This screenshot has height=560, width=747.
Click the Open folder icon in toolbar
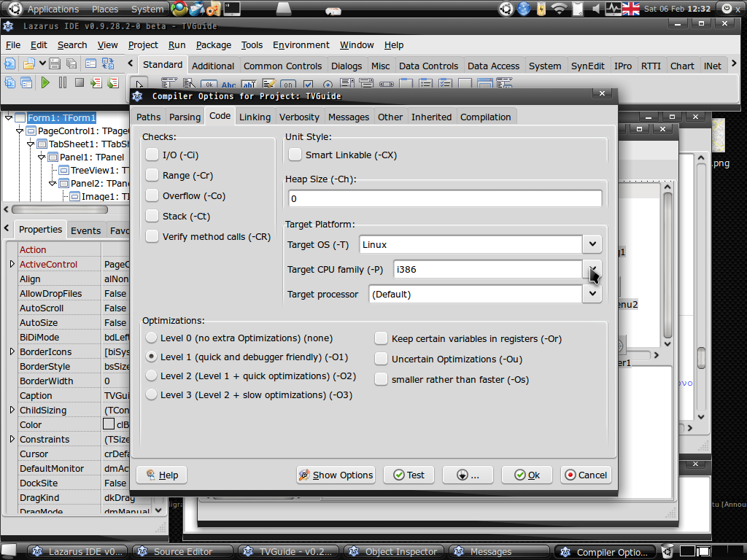(x=28, y=64)
